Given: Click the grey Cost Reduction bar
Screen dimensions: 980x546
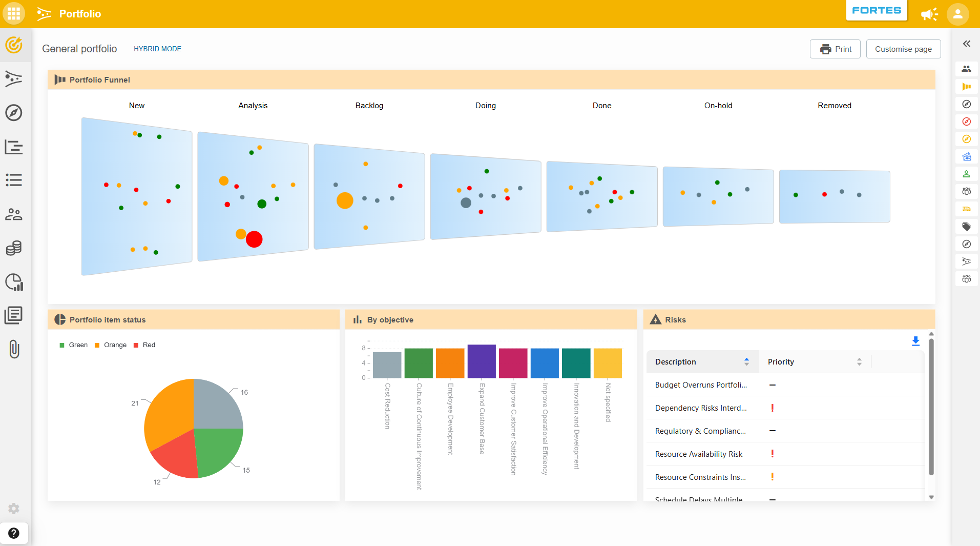Looking at the screenshot, I should pyautogui.click(x=387, y=365).
